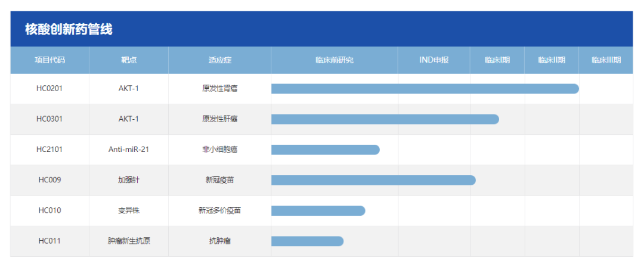Select the 临床前研究 column header
The height and width of the screenshot is (264, 644).
click(x=335, y=60)
